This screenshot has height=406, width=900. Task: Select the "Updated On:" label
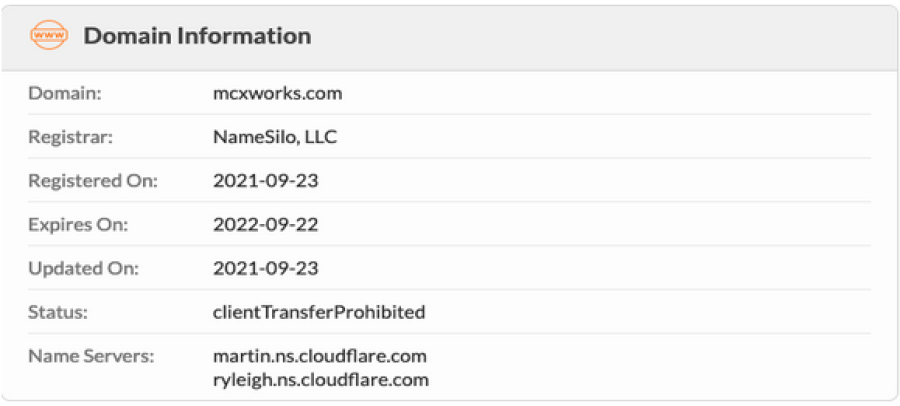83,268
